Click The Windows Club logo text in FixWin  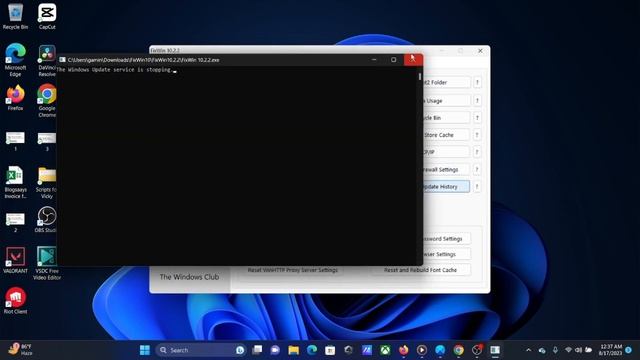click(189, 277)
